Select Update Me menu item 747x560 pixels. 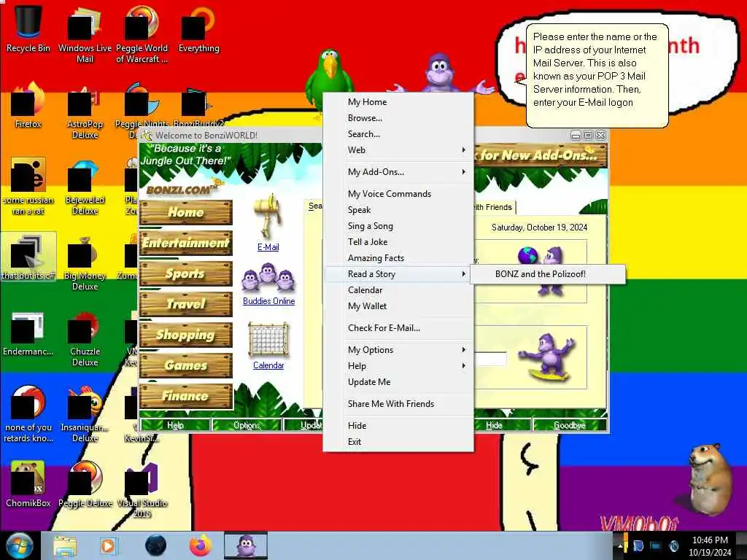pyautogui.click(x=399, y=382)
